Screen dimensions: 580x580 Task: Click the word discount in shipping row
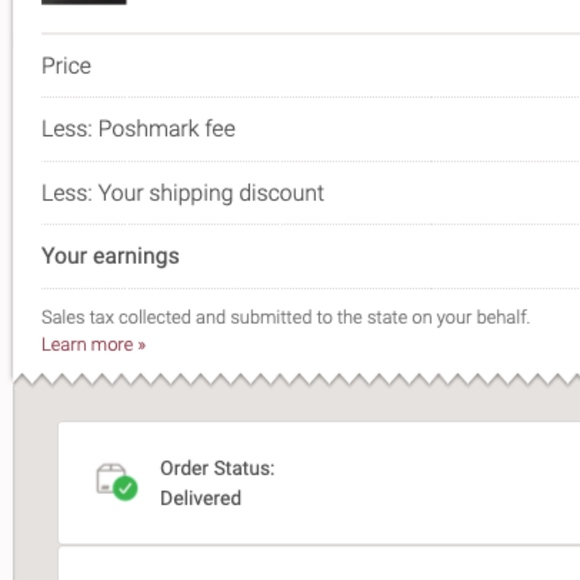(281, 193)
